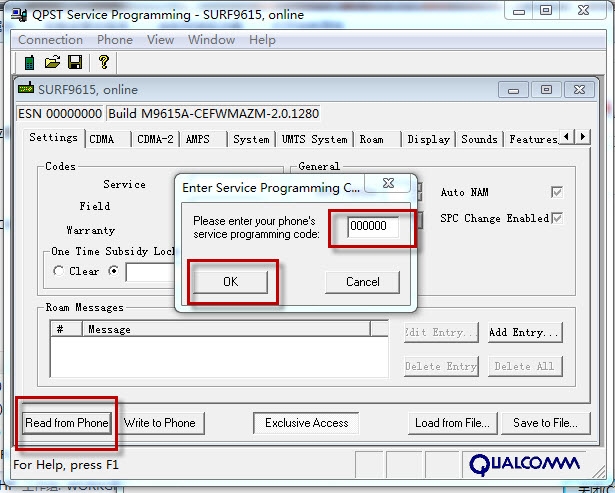The image size is (615, 493).
Task: Click the Edit Entry button
Action: pyautogui.click(x=441, y=333)
